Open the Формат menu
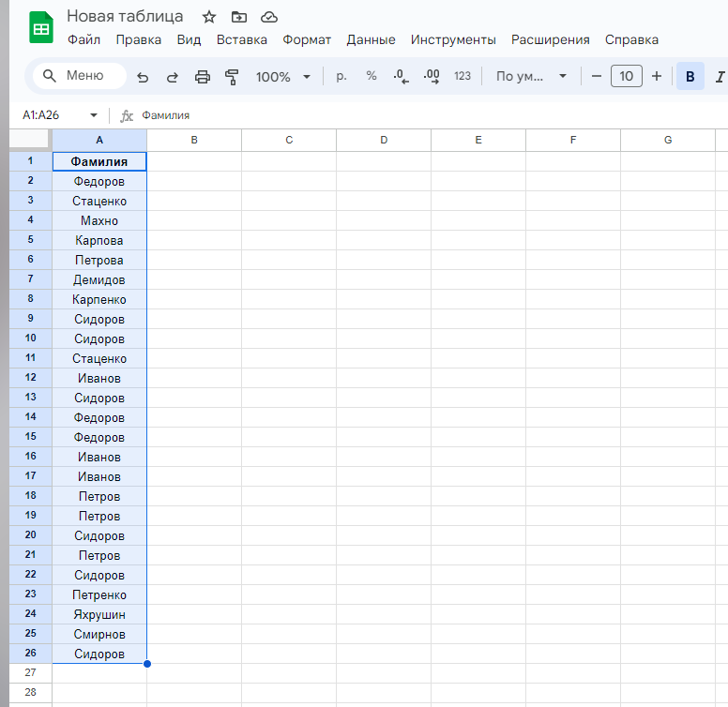The height and width of the screenshot is (707, 728). tap(307, 40)
